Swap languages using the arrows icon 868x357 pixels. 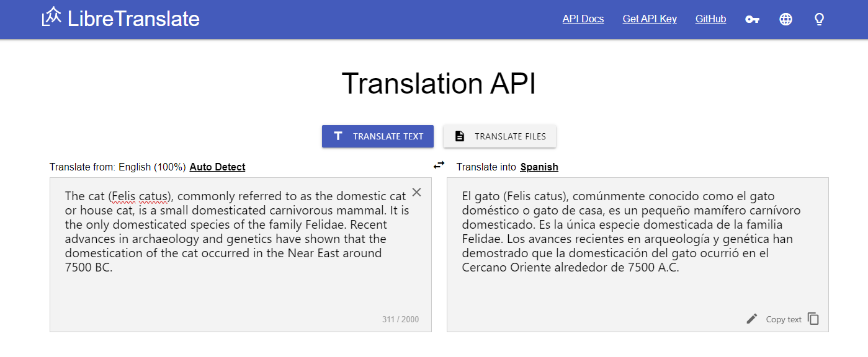pyautogui.click(x=439, y=165)
